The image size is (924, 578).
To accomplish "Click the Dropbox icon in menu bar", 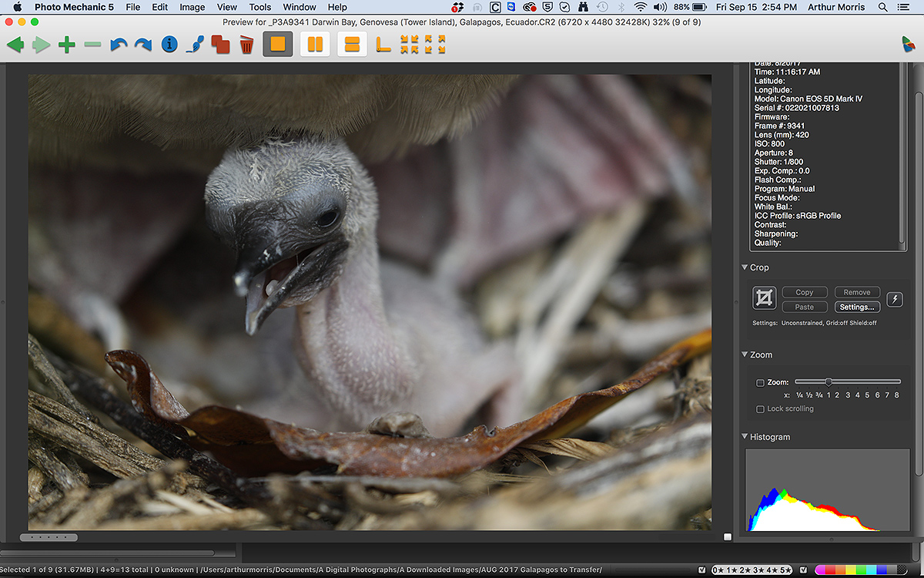I will click(458, 7).
